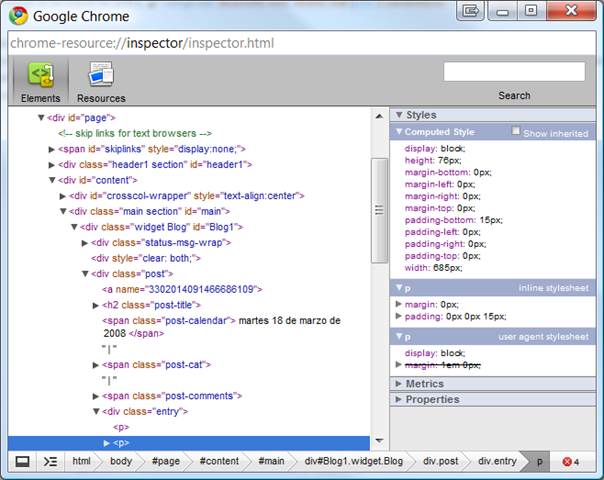Screen dimensions: 604x480
Task: Collapse the div class="entry" node
Action: tap(96, 411)
